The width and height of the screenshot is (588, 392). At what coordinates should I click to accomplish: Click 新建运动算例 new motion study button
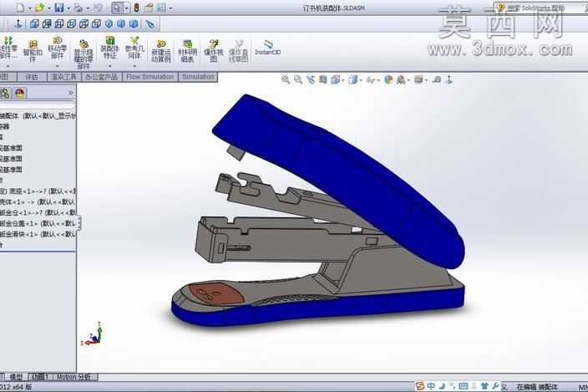pyautogui.click(x=161, y=51)
